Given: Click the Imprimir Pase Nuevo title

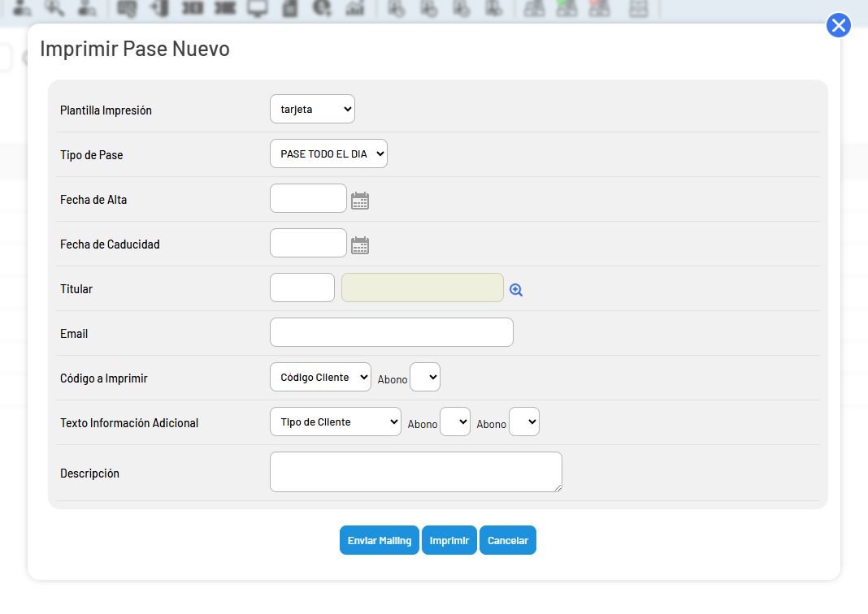Looking at the screenshot, I should tap(135, 49).
